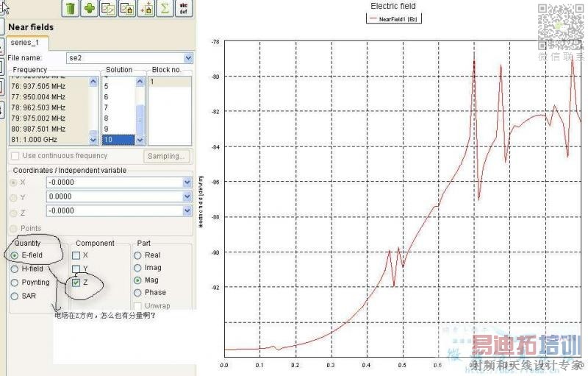Open the File name se2 dropdown
The image size is (588, 376).
click(x=188, y=58)
